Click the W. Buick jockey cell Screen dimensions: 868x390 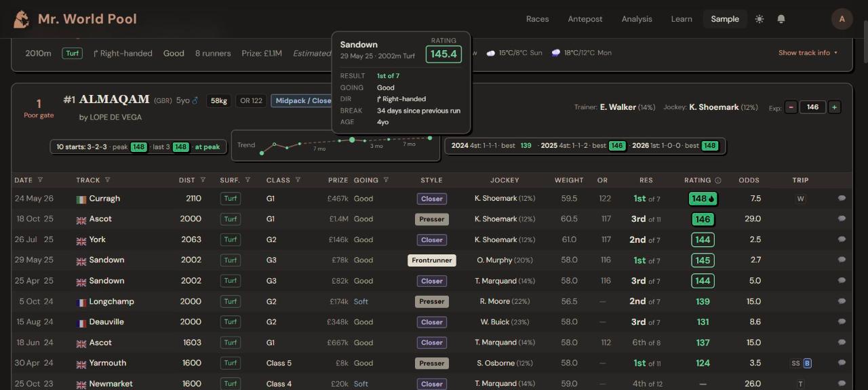[505, 322]
